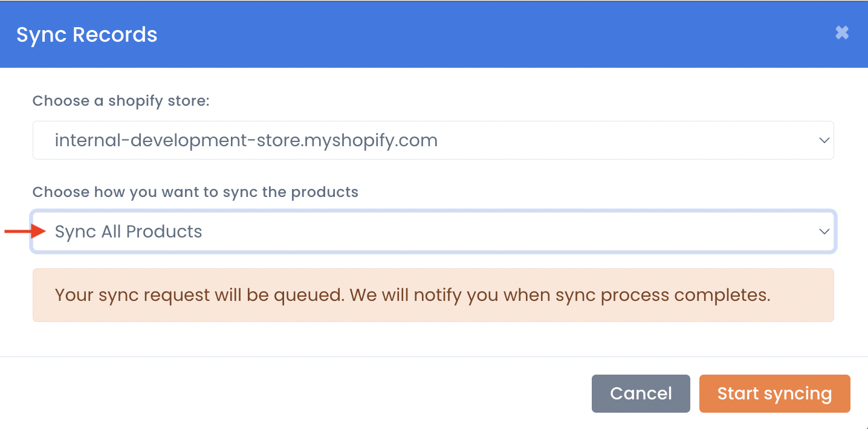Select the Sync All Products option text
Image resolution: width=868 pixels, height=429 pixels.
(x=128, y=231)
